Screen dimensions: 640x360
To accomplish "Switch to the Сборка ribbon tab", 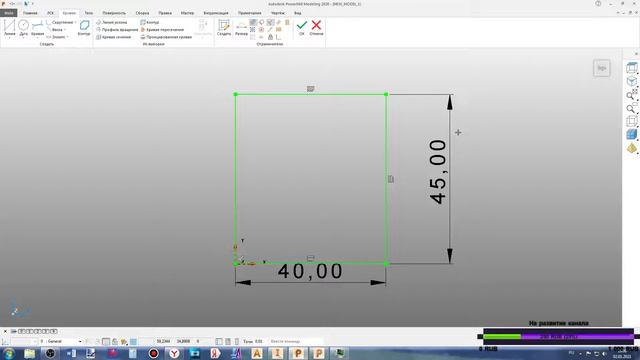I will [x=142, y=13].
